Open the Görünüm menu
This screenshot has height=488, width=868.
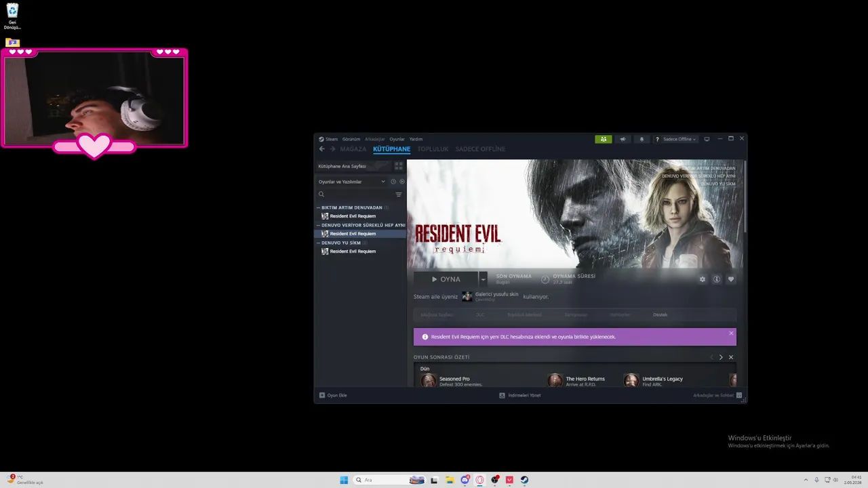pyautogui.click(x=351, y=139)
